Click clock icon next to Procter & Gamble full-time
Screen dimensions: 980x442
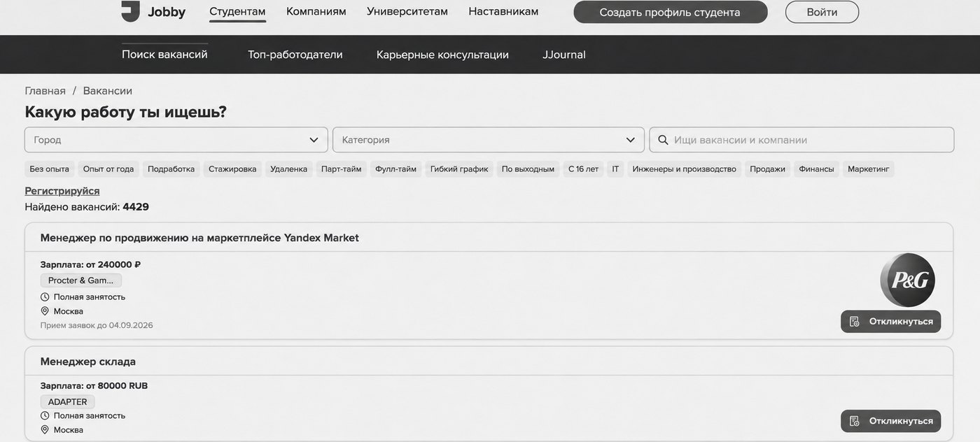(x=45, y=297)
